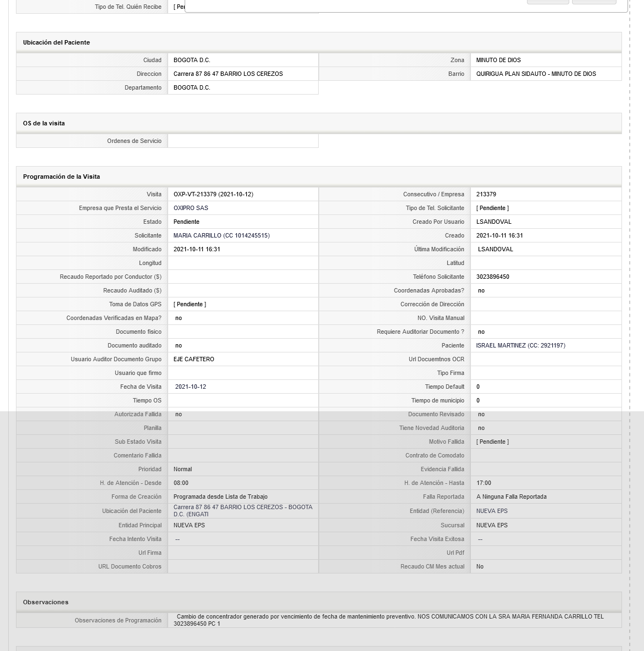Screen dimensions: 644x651
Task: Click the Fecha Visita Exitosa label
Action: coord(437,539)
